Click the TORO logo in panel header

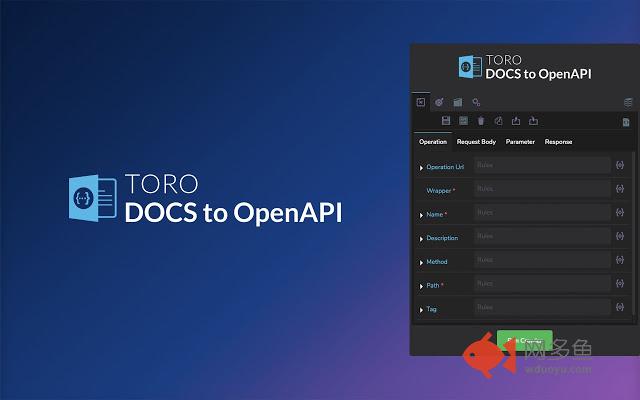tap(524, 67)
